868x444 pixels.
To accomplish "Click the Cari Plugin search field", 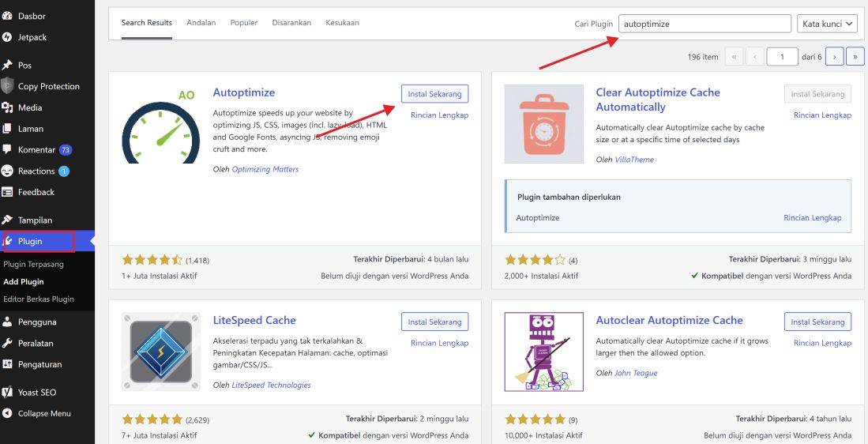I will (x=705, y=24).
